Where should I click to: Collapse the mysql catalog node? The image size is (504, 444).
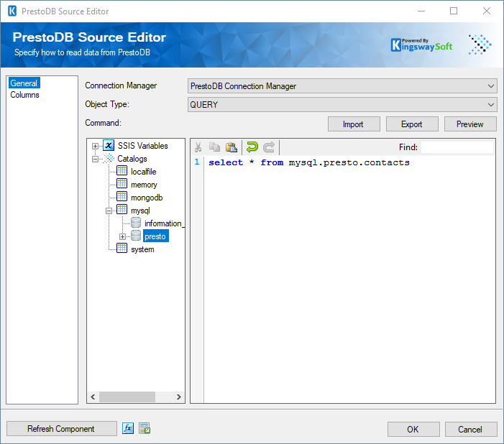pos(109,211)
